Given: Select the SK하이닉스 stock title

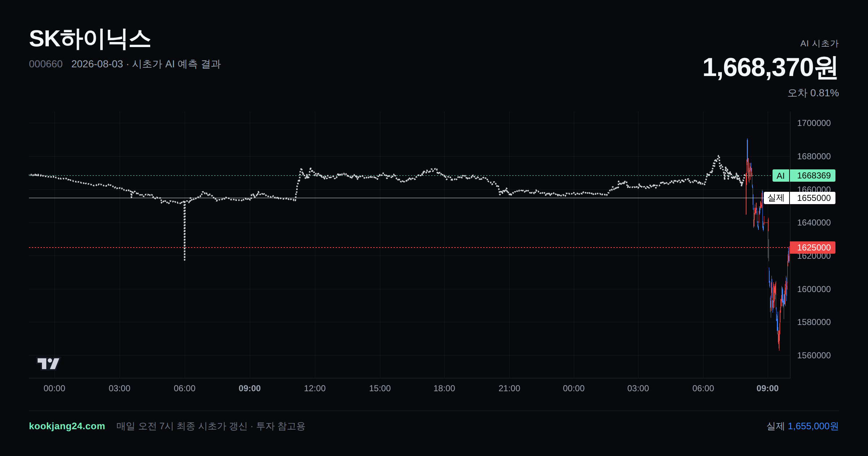Looking at the screenshot, I should click(x=90, y=39).
